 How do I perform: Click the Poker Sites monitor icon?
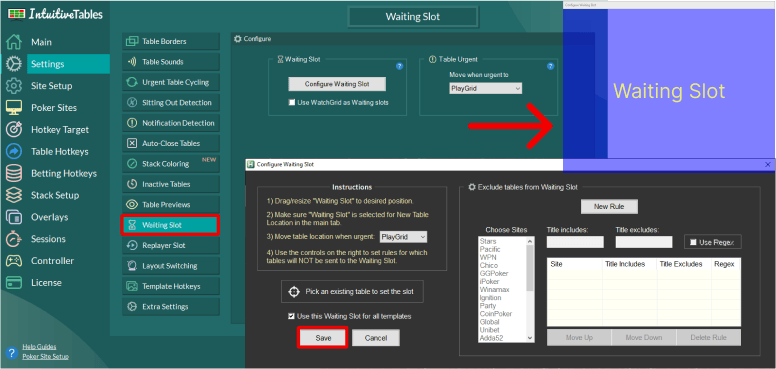coord(13,107)
